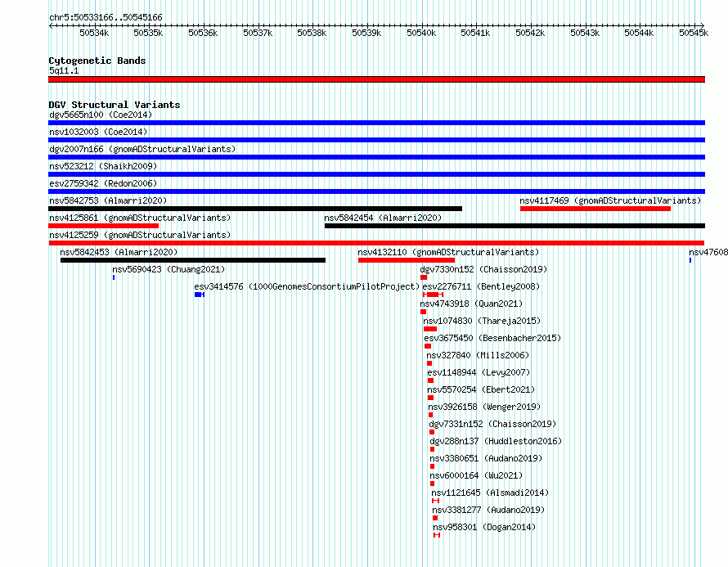Image resolution: width=728 pixels, height=567 pixels.
Task: Open variant esv3675450 (Besenbacher2015) label
Action: pyautogui.click(x=492, y=338)
